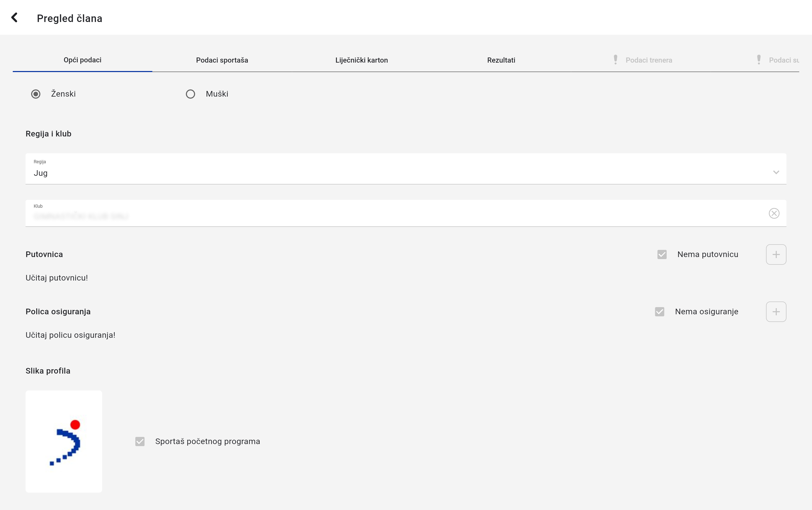Select the Opći podaci tab
The height and width of the screenshot is (510, 812).
82,60
